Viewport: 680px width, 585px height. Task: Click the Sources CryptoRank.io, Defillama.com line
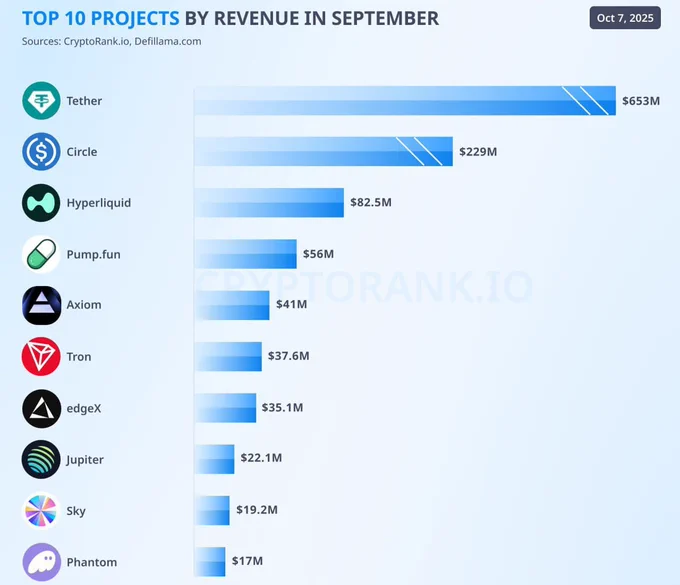[111, 42]
